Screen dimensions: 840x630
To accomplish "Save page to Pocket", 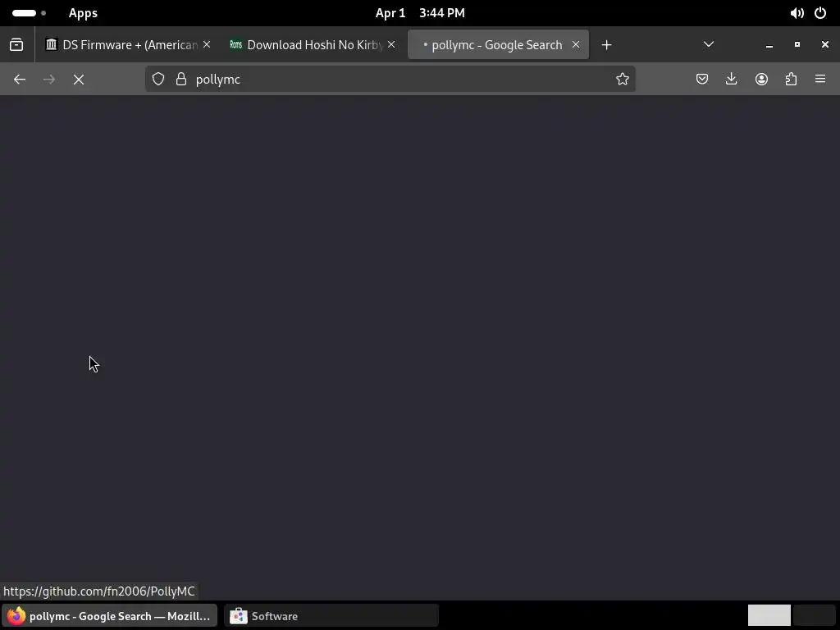I will click(702, 80).
